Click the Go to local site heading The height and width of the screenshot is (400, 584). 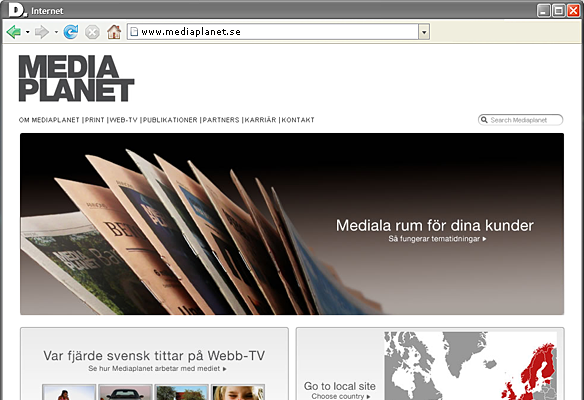340,386
